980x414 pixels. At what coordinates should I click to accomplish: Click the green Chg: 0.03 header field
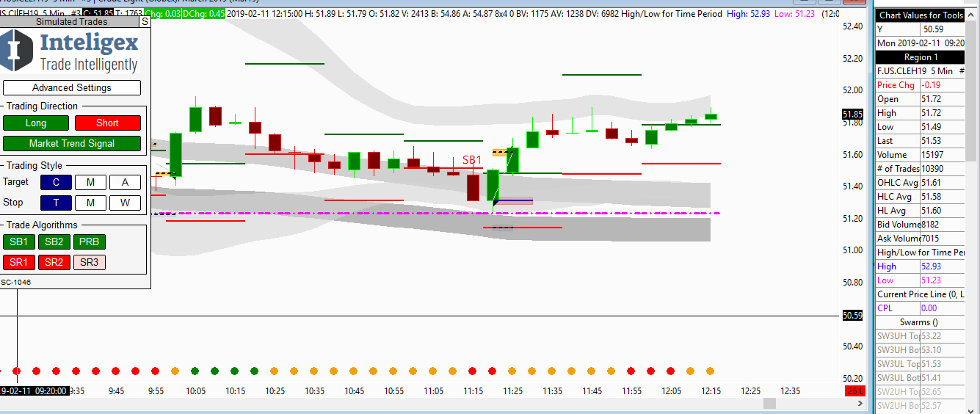(x=161, y=13)
